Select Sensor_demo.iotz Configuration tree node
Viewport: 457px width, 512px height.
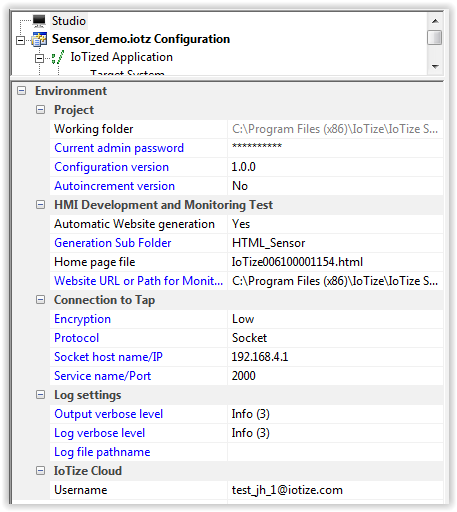[141, 39]
